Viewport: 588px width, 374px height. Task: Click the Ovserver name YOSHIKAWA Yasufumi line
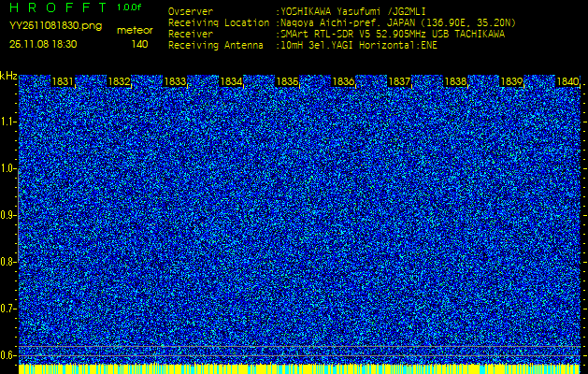click(297, 11)
